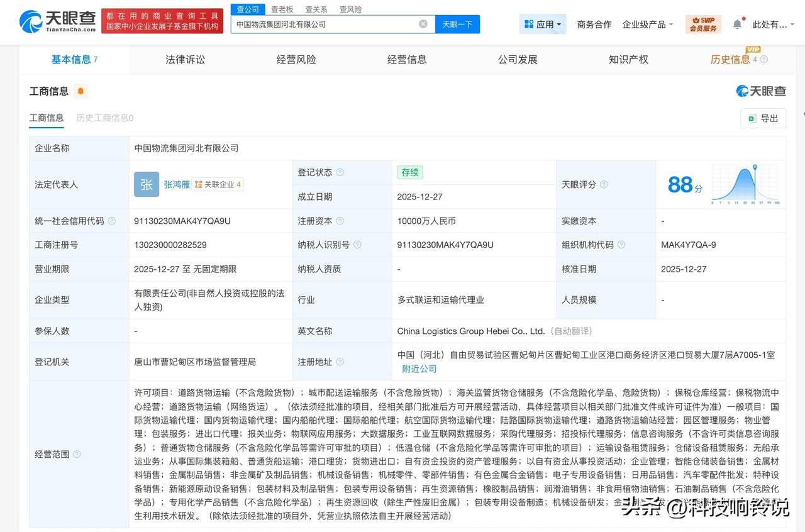The width and height of the screenshot is (805, 532).
Task: Expand the 企业级产品 dropdown
Action: 647,23
